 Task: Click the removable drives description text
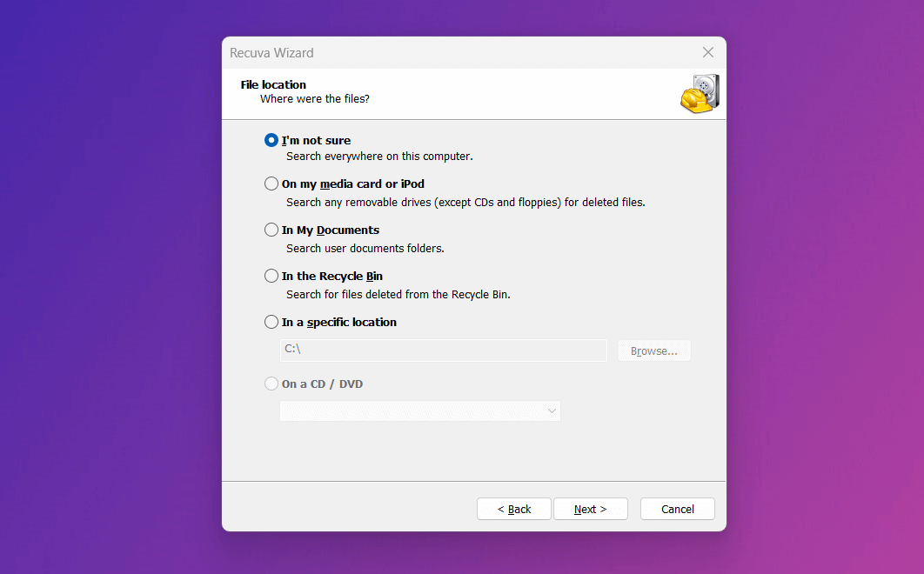(x=465, y=202)
